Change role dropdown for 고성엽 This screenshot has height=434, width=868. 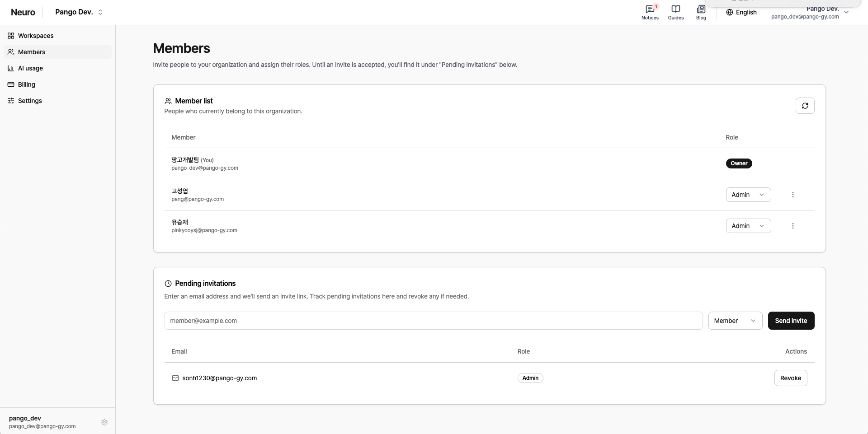pyautogui.click(x=748, y=195)
